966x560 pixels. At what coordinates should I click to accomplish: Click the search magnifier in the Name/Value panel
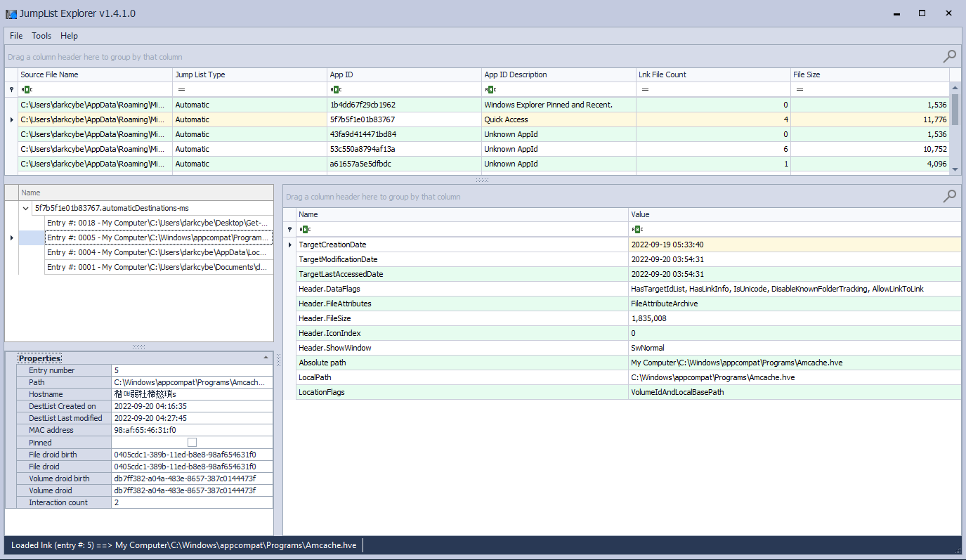point(949,196)
